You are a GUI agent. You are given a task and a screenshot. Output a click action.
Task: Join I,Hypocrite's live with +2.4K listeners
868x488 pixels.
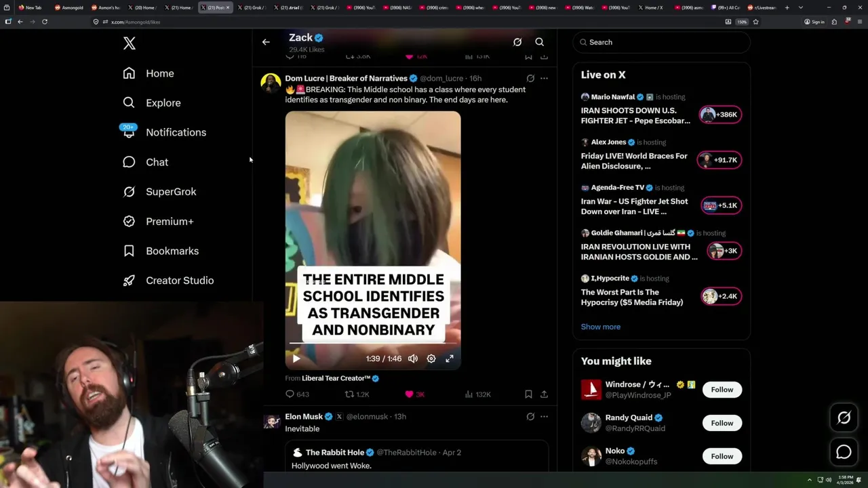[x=721, y=296]
